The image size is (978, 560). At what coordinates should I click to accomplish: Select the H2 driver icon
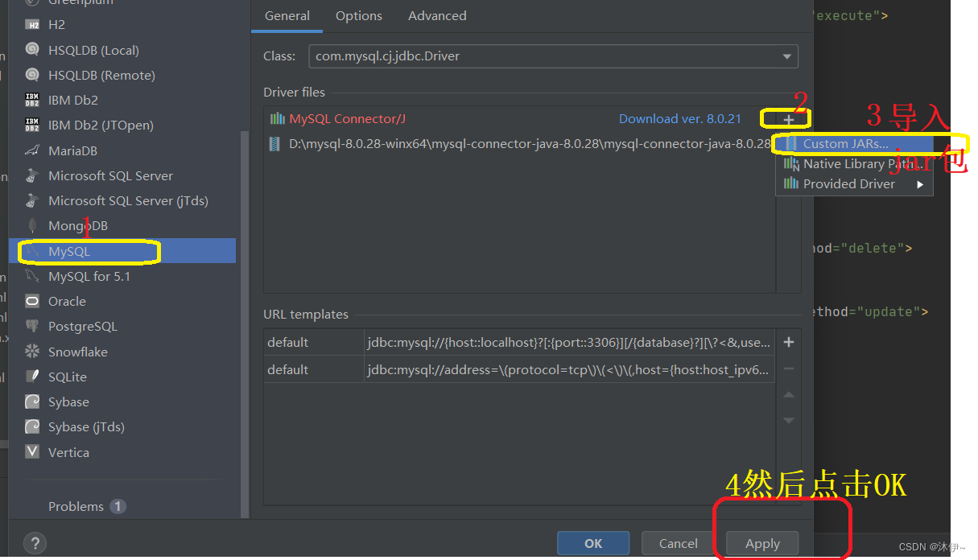point(32,25)
